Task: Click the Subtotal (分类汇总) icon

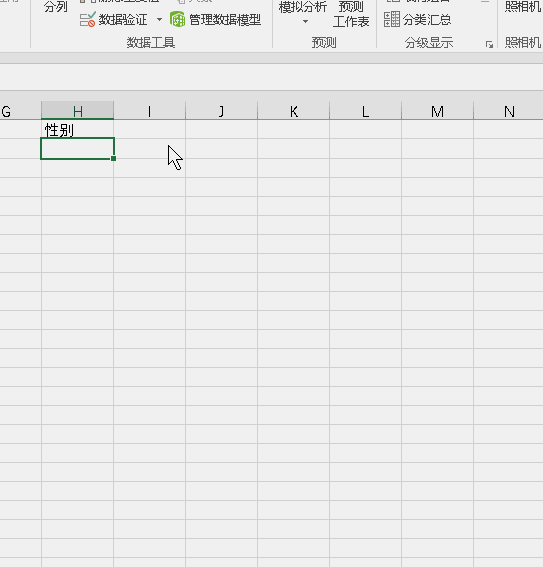Action: point(392,20)
